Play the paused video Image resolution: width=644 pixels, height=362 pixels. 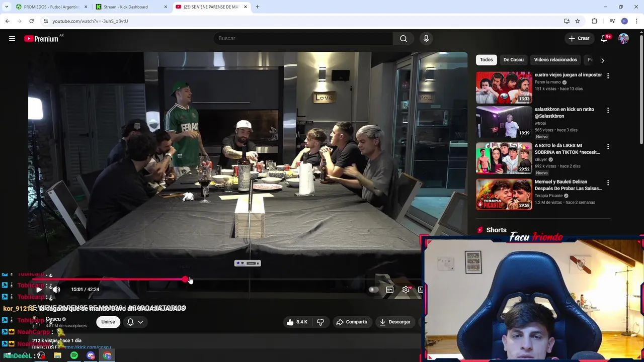(x=39, y=289)
